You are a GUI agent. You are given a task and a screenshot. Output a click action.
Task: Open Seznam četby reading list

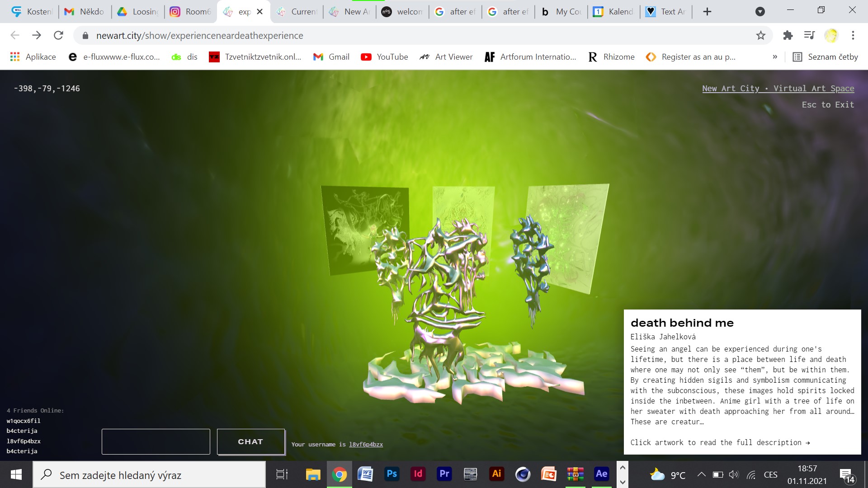point(826,57)
